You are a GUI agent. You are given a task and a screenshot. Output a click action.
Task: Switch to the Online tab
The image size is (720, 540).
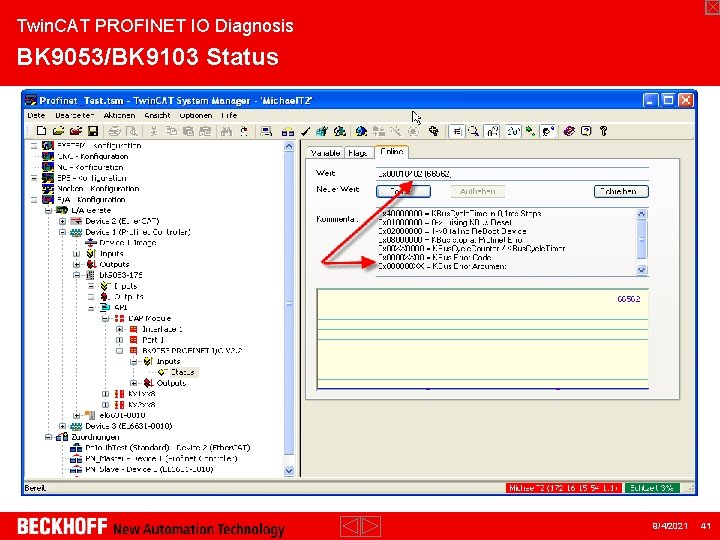(392, 152)
